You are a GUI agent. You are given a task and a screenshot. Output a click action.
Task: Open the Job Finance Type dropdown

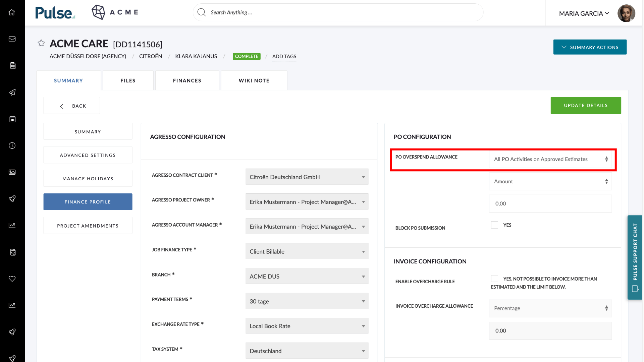pyautogui.click(x=307, y=251)
